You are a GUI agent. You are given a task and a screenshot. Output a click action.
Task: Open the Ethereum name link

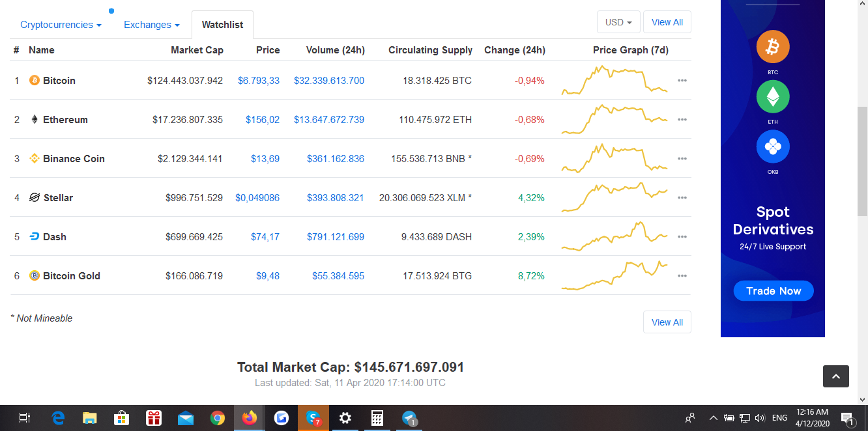(65, 120)
